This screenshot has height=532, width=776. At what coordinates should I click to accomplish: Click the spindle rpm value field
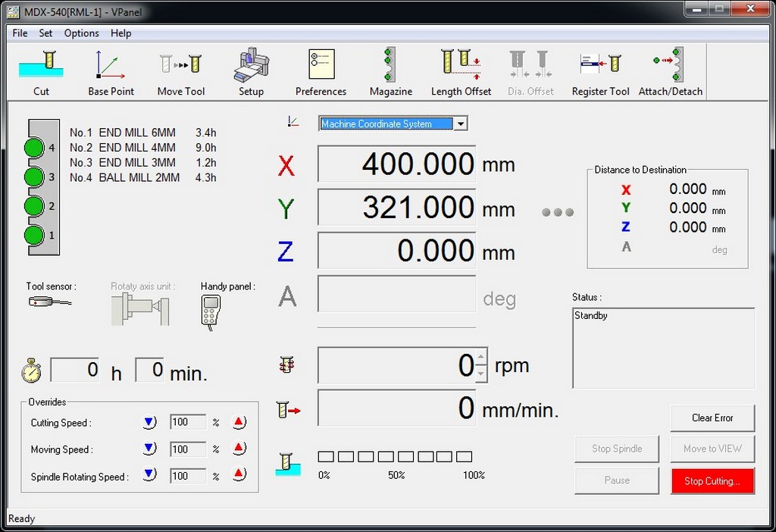(397, 365)
